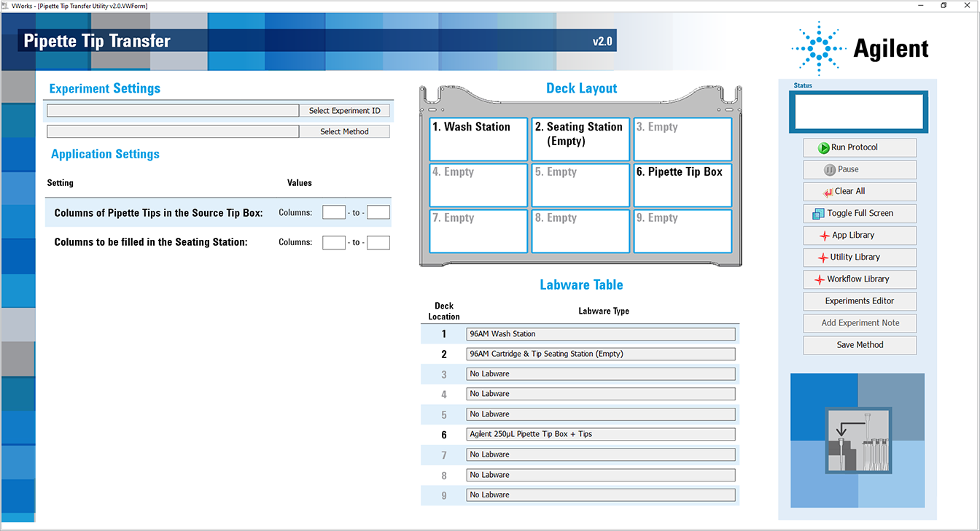Click 'Columns to be filled in the Seating Station' label

pyautogui.click(x=151, y=242)
